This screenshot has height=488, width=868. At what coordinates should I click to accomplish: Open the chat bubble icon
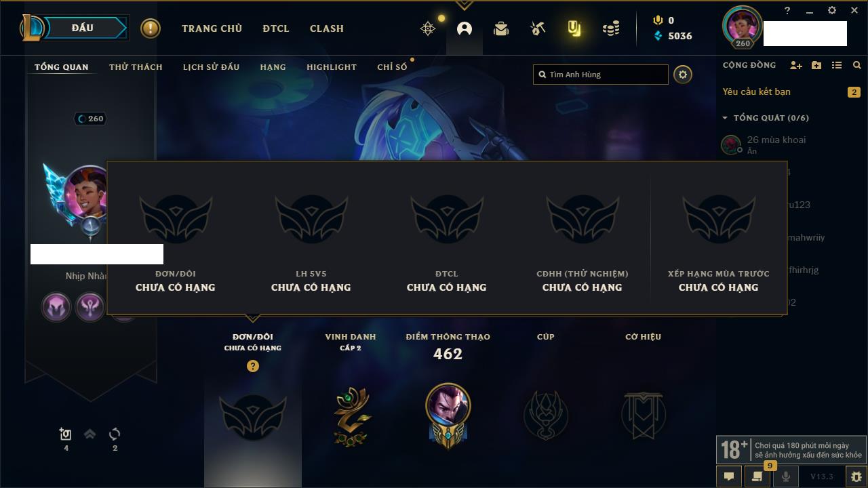click(x=729, y=476)
